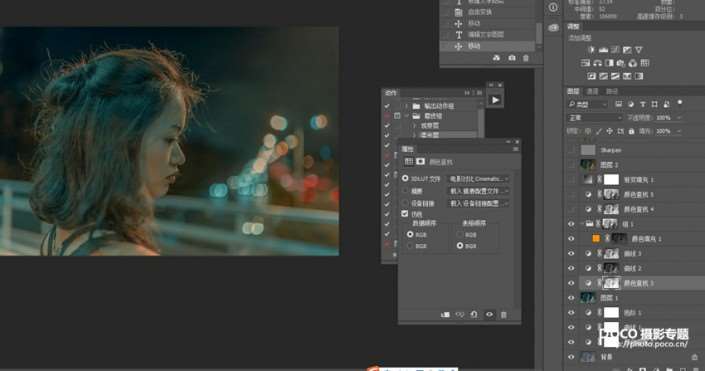This screenshot has width=705, height=371.
Task: Open the opacity slider dropdown arrow
Action: tap(679, 118)
